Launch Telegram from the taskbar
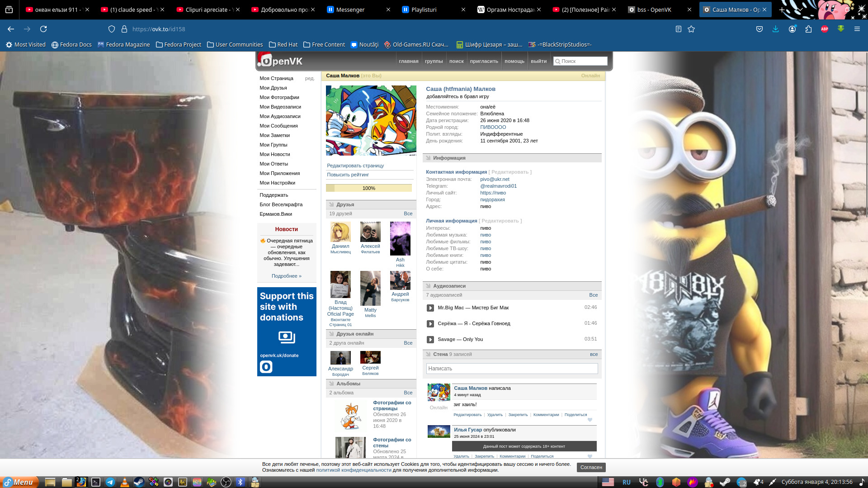The image size is (868, 488). 110,482
